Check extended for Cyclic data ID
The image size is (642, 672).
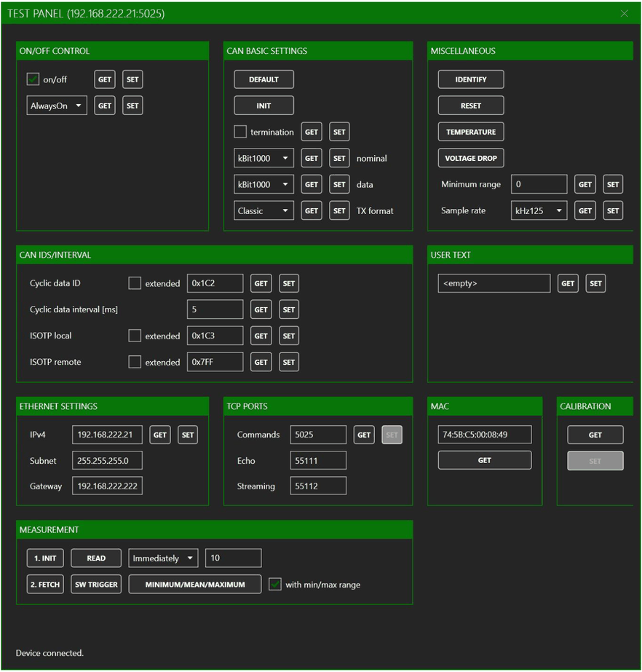[x=135, y=283]
